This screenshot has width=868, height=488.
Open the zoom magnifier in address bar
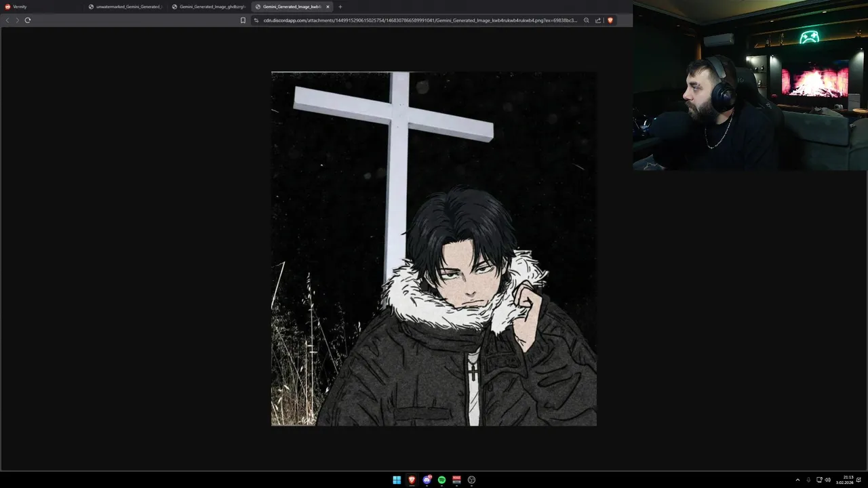coord(587,20)
